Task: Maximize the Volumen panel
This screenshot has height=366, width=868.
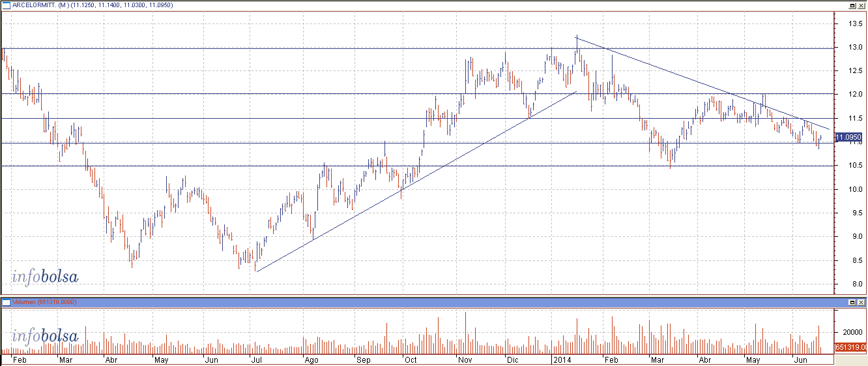Action: click(x=851, y=303)
